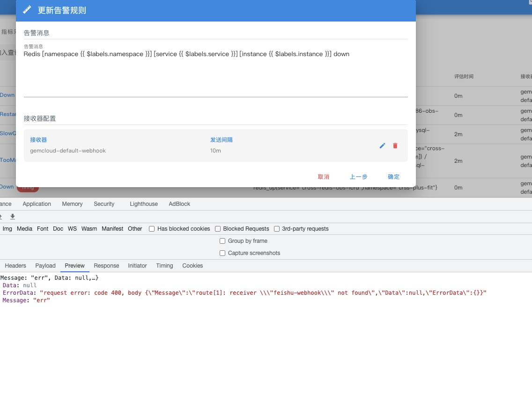
Task: Delete the gemcloud-default-webhook receiver via trash icon
Action: coord(395,146)
